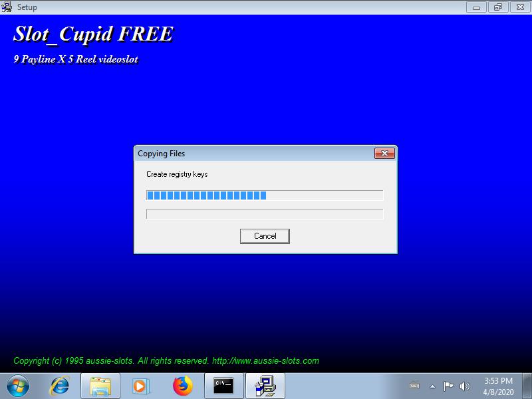Click the Show Desktop strip
This screenshot has height=399, width=532.
(x=527, y=386)
